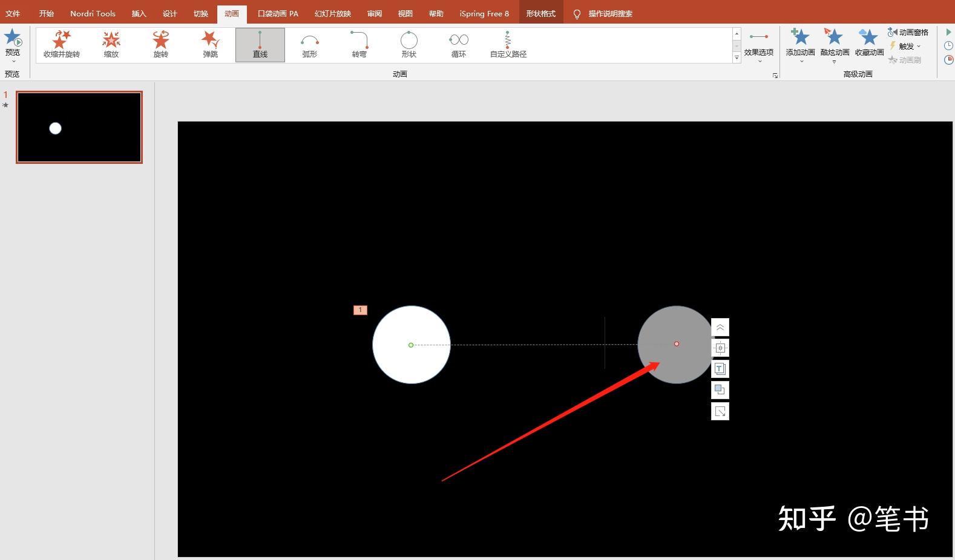Switch to the Nordri Tools tab
Viewport: 955px width, 560px height.
point(93,13)
